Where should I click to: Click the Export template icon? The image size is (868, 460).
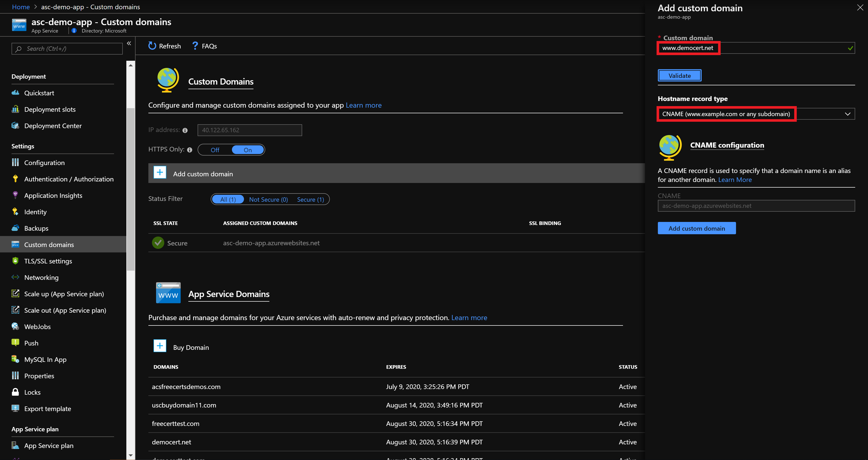pyautogui.click(x=15, y=408)
